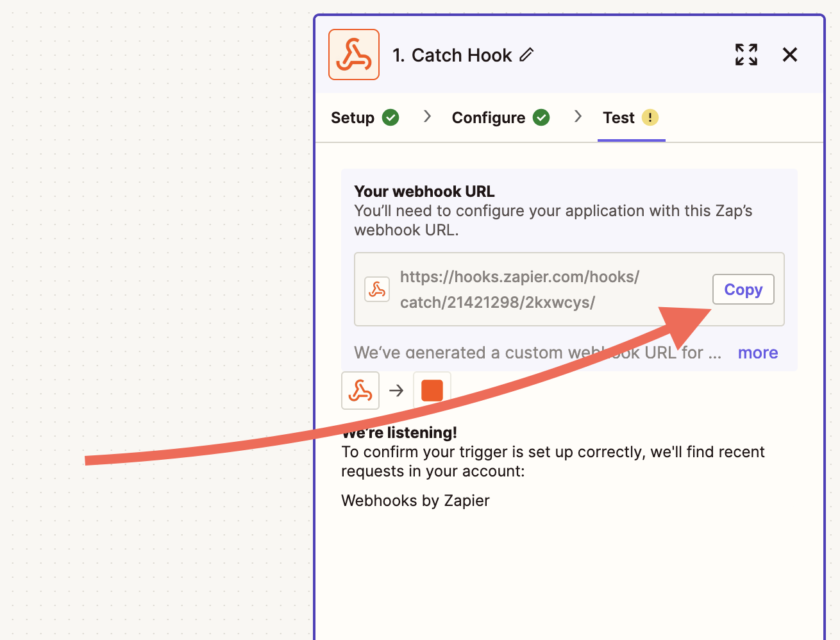Expand the description with the more link
The width and height of the screenshot is (840, 640).
coord(757,353)
